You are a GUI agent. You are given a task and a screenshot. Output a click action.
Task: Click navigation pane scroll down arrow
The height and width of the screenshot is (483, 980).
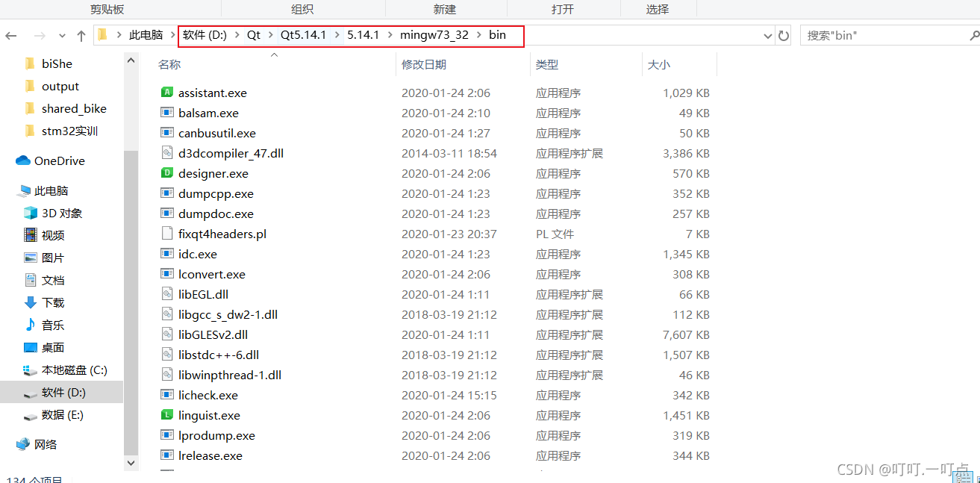click(x=131, y=463)
